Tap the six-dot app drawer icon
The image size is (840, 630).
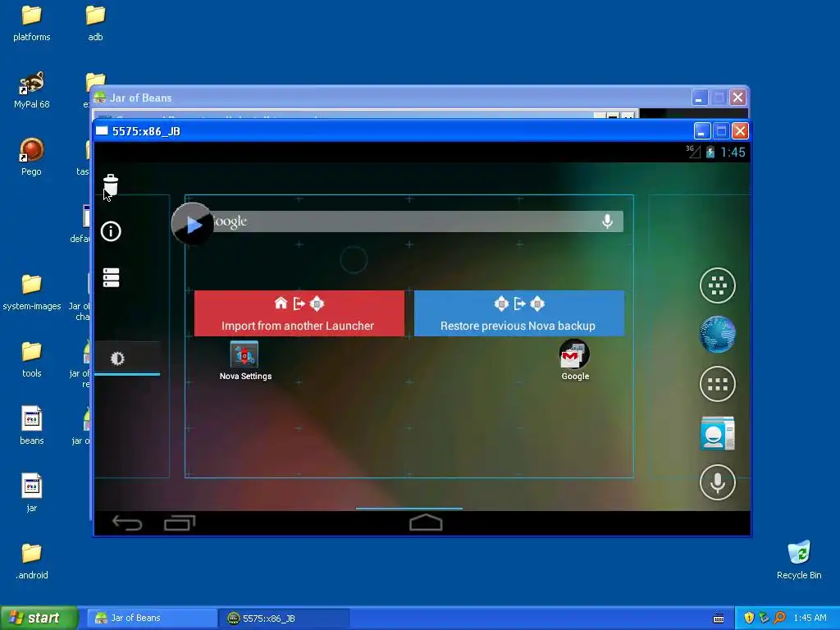(717, 384)
